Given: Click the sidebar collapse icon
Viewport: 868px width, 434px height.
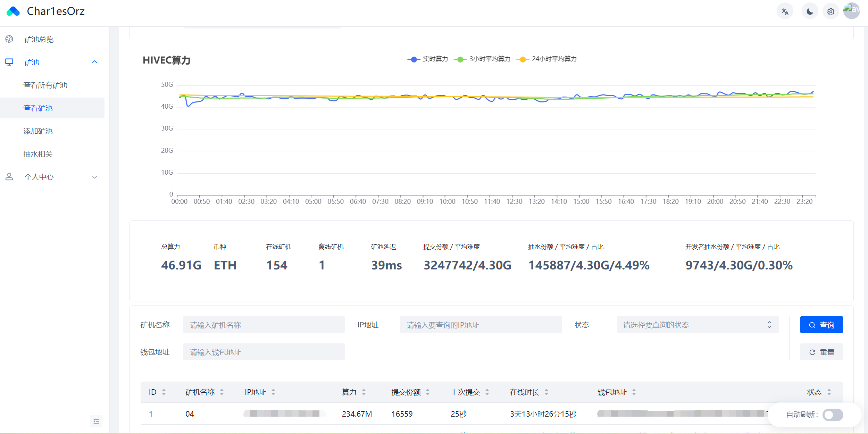Looking at the screenshot, I should [x=96, y=421].
